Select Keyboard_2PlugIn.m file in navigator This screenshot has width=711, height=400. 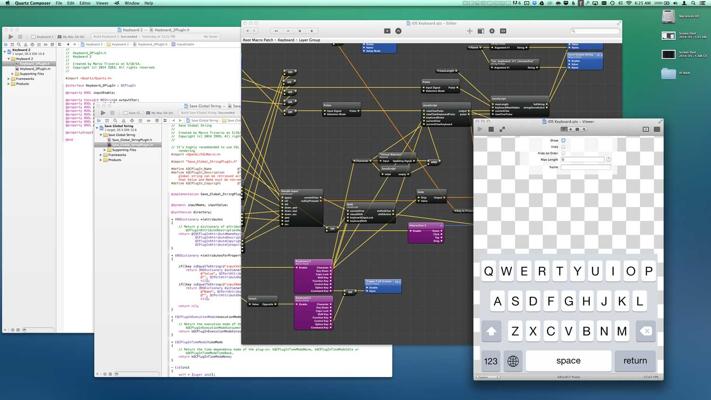pyautogui.click(x=35, y=68)
